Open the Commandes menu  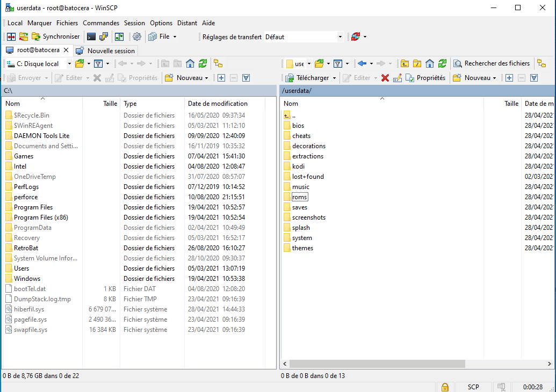(101, 23)
